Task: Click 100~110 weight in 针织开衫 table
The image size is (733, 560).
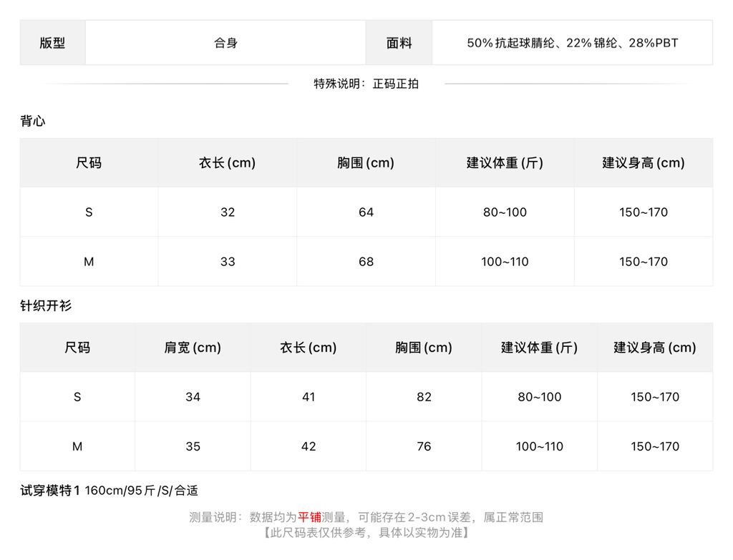Action: point(540,446)
